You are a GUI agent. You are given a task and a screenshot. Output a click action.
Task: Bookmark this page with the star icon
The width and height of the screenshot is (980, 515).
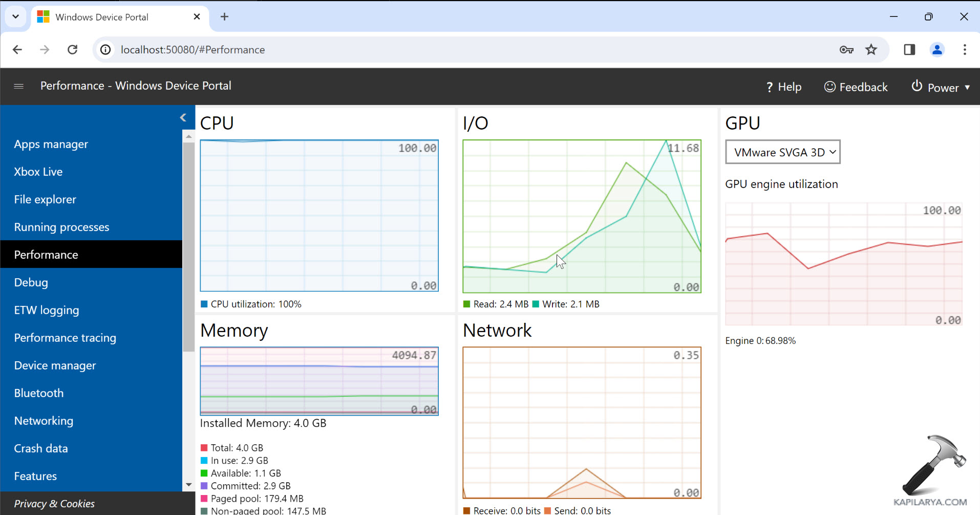pos(871,50)
